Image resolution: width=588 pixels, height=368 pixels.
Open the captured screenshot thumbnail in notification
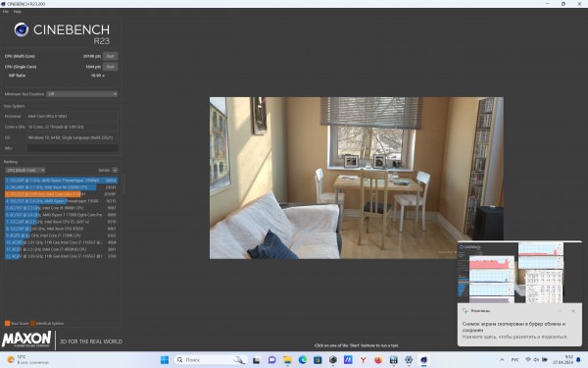click(x=519, y=272)
